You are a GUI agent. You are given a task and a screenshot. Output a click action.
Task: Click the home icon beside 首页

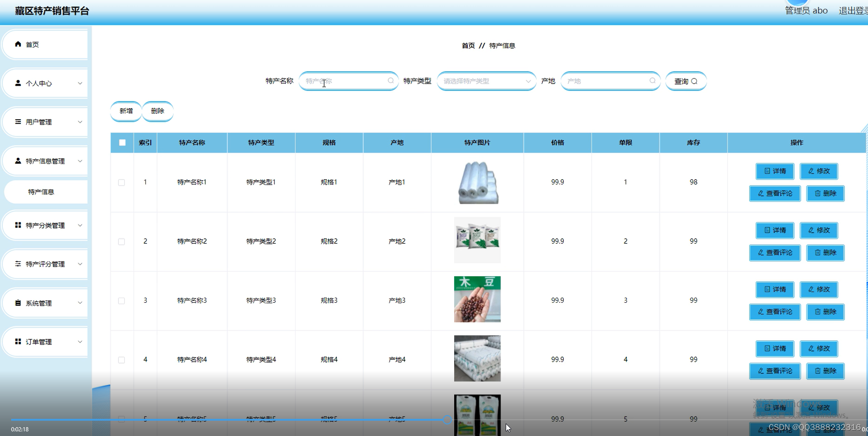(18, 44)
